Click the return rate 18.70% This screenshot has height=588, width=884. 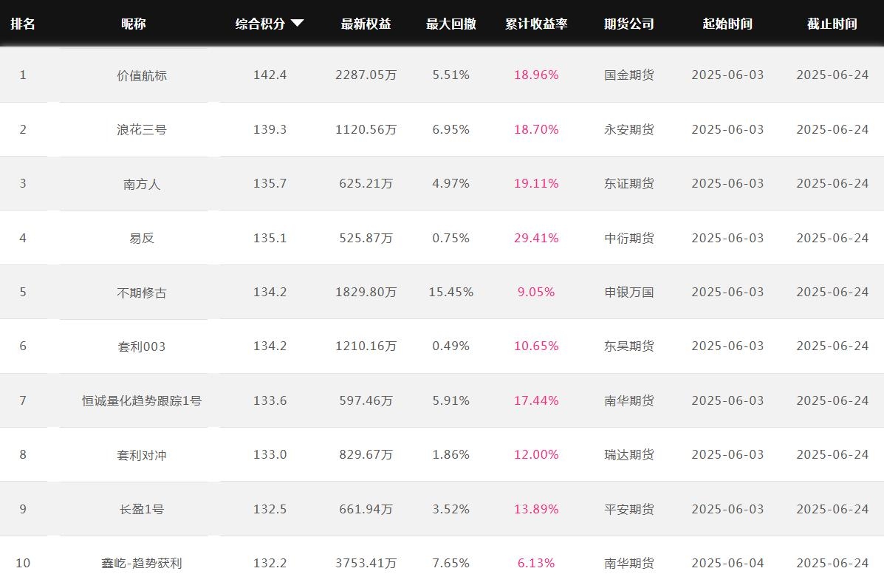[536, 129]
